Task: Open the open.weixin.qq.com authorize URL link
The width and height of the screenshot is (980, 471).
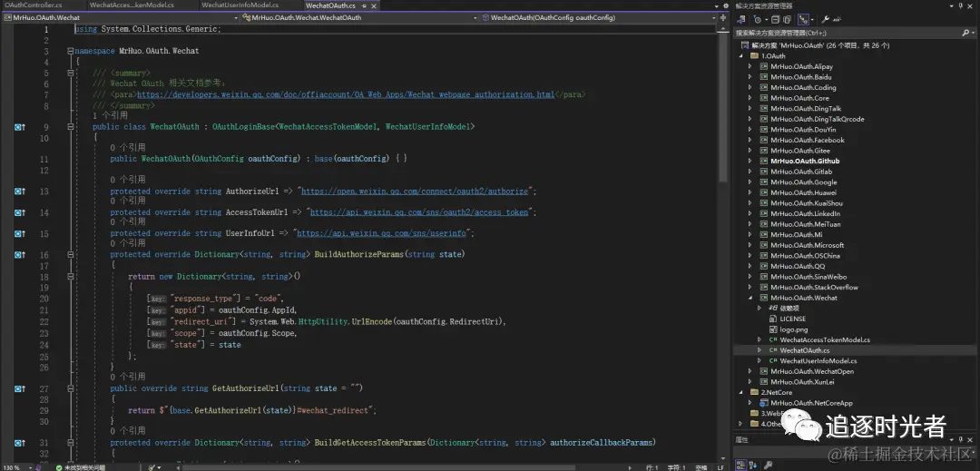Action: tap(416, 191)
